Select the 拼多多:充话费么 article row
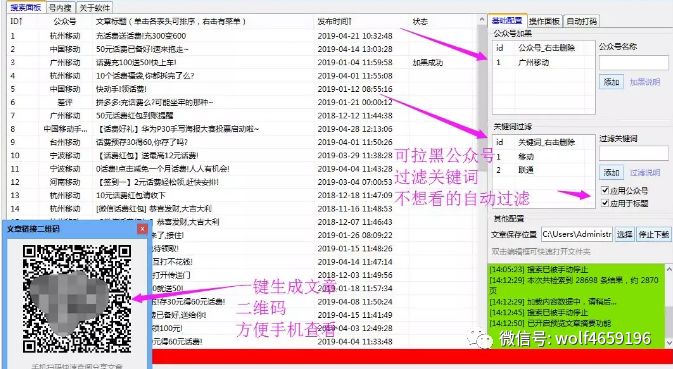 pyautogui.click(x=243, y=102)
